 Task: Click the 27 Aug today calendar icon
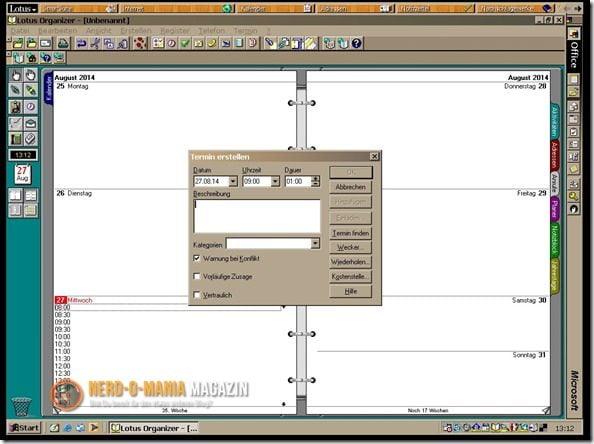22,174
